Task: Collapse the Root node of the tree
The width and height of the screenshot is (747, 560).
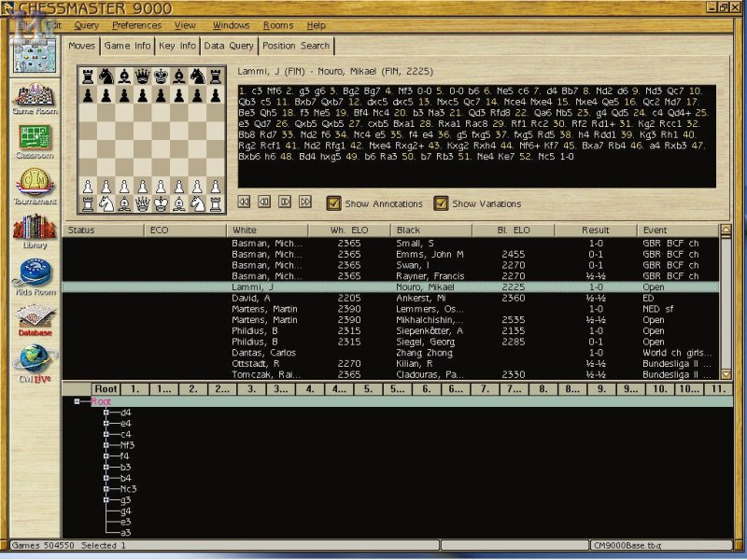Action: tap(77, 401)
